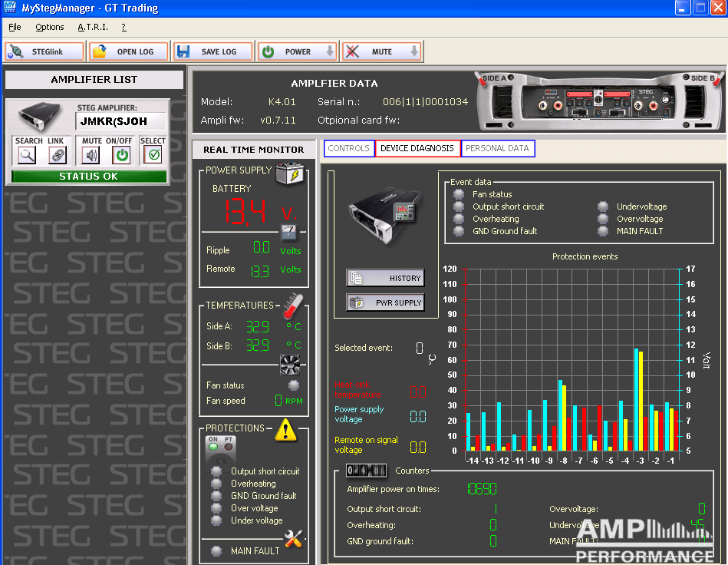Switch to the CONTROLS tab

point(349,148)
